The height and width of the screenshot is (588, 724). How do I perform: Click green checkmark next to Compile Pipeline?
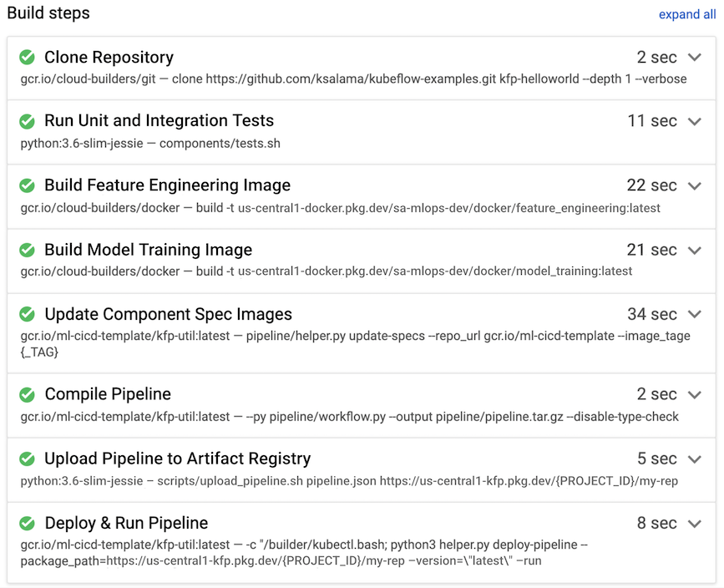(28, 394)
